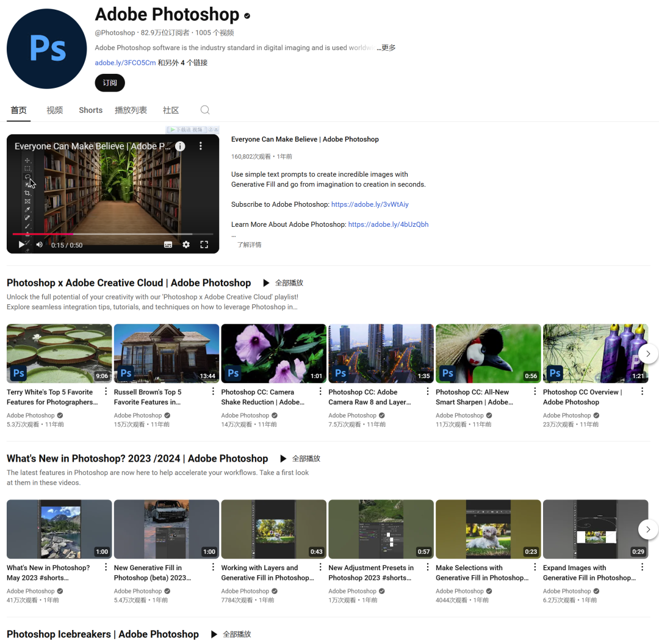The height and width of the screenshot is (644, 659).
Task: Open options for Terry White's Top 5 video
Action: coord(106,392)
